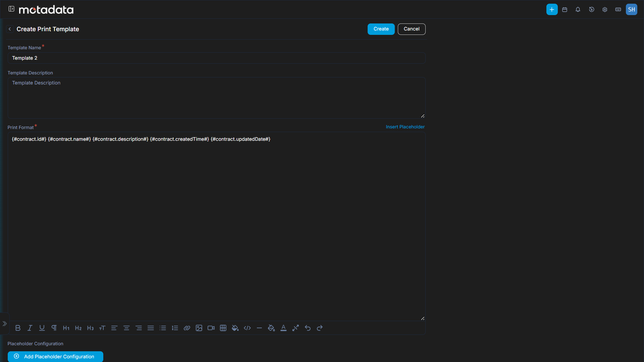Viewport: 644px width, 362px height.
Task: Toggle sidebar panel icon beside logo
Action: (11, 9)
